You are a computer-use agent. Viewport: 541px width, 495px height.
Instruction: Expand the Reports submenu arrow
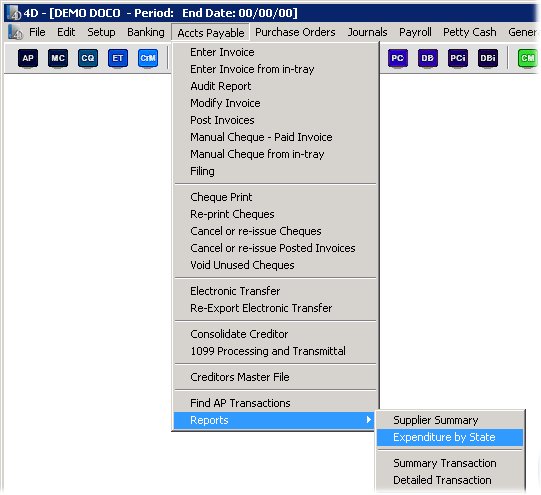coord(368,419)
